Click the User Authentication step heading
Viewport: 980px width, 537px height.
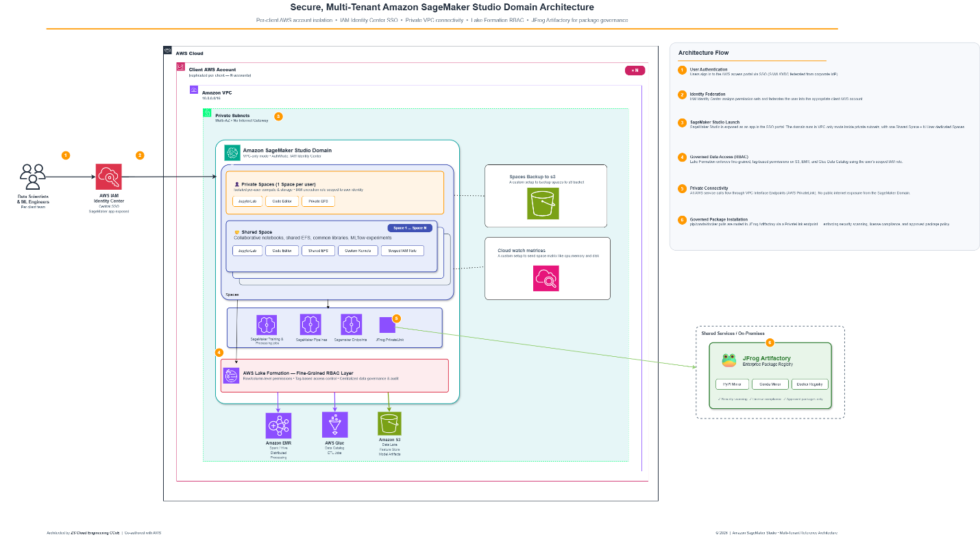coord(709,68)
